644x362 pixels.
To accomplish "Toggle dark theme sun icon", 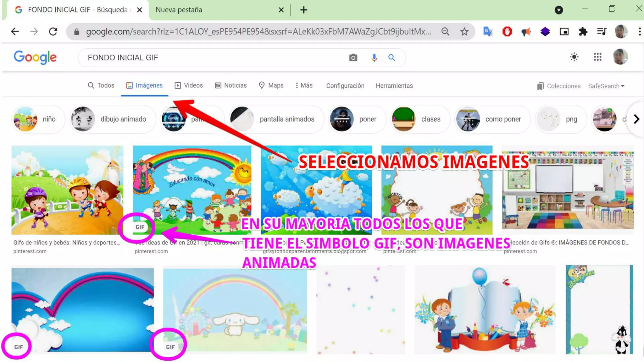I will tap(574, 57).
